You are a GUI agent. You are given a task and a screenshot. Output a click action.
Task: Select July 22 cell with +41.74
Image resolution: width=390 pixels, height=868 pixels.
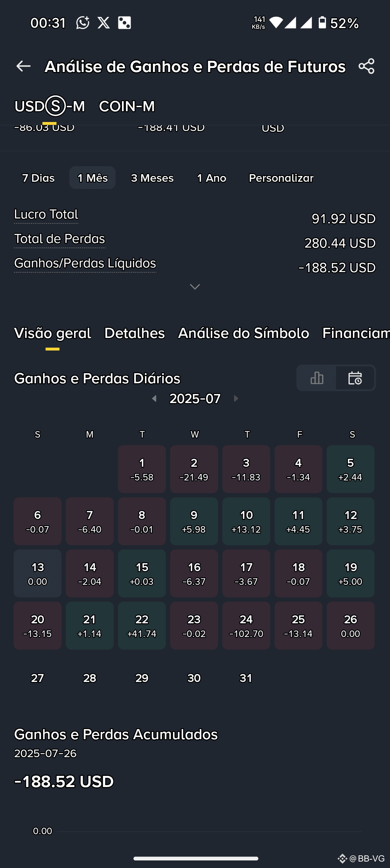click(x=142, y=625)
